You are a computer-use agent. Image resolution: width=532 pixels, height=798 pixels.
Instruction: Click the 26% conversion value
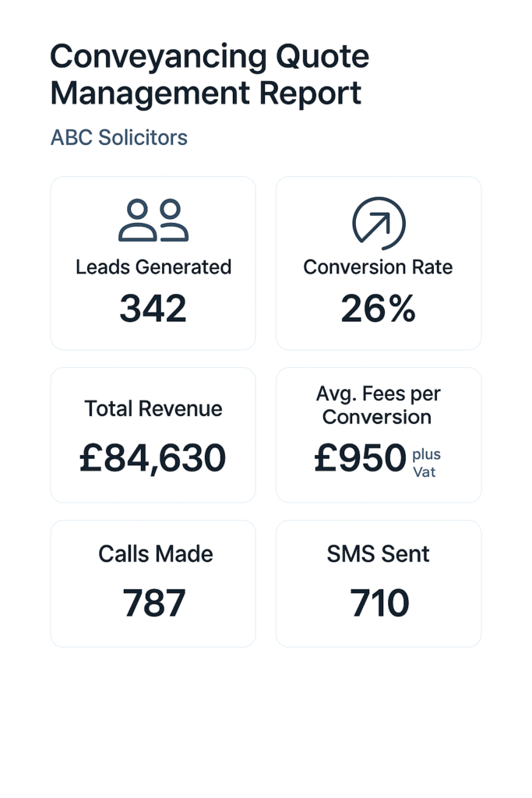[379, 309]
